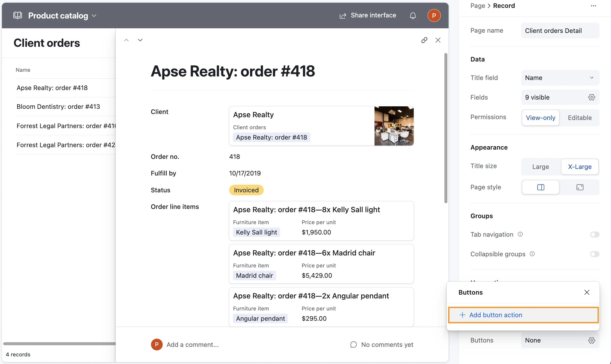611x364 pixels.
Task: Select the full-screen page style icon
Action: (x=580, y=187)
